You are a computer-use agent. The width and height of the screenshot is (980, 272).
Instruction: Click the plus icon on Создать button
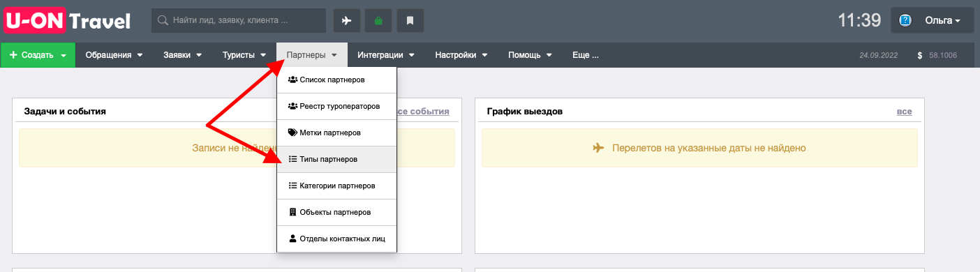pos(13,55)
